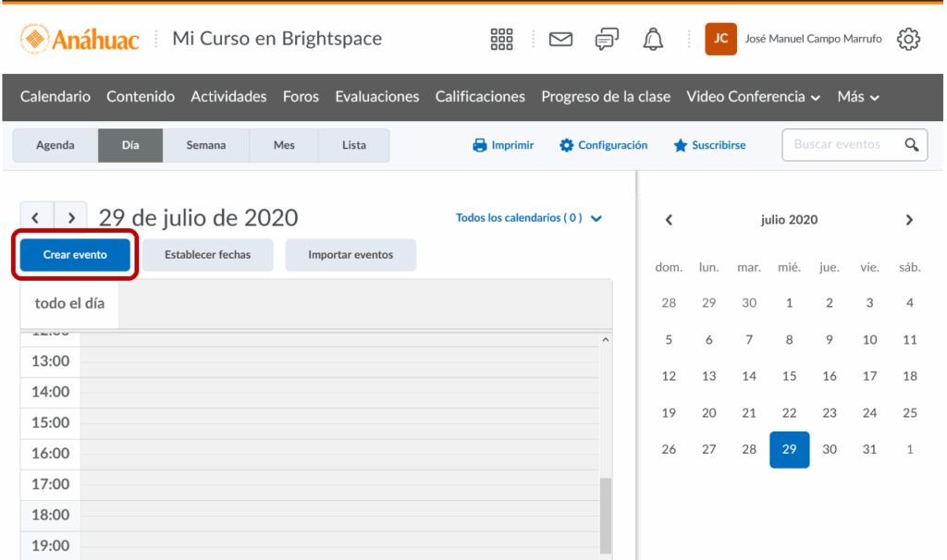The width and height of the screenshot is (947, 560).
Task: Open the admin settings gear icon
Action: point(909,39)
